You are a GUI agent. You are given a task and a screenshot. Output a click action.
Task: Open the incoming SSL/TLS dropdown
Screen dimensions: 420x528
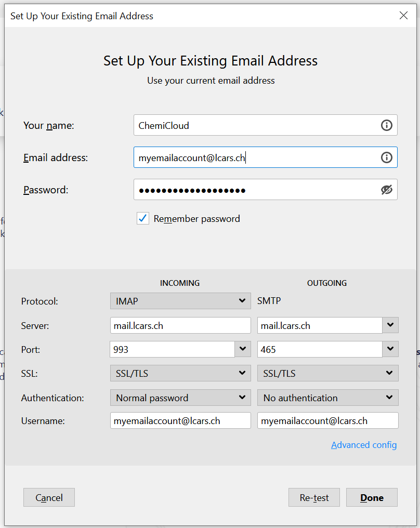(x=180, y=373)
